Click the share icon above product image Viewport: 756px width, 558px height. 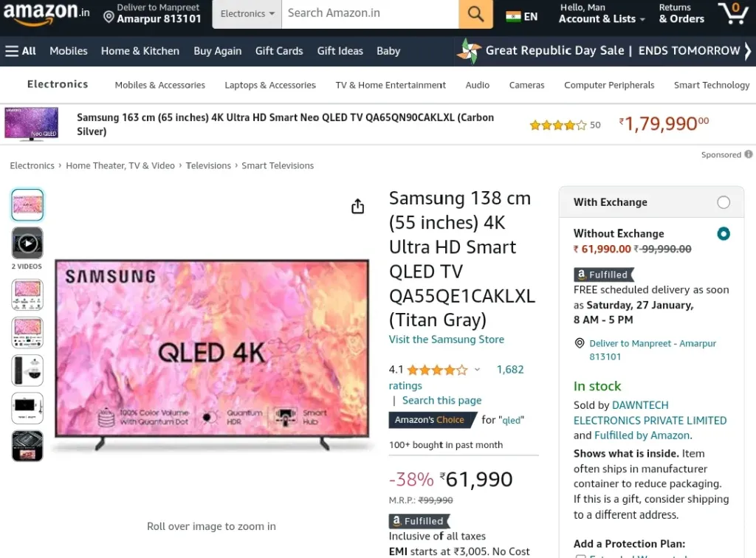(358, 206)
